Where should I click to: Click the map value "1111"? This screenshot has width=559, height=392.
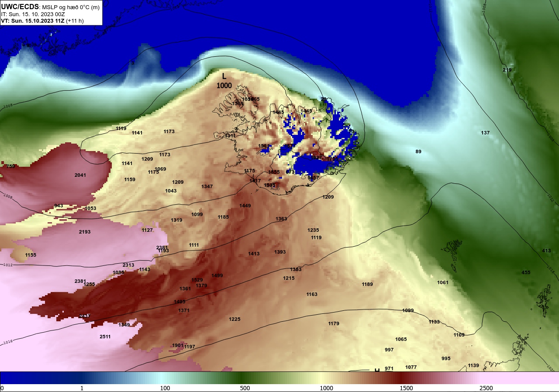tap(194, 245)
